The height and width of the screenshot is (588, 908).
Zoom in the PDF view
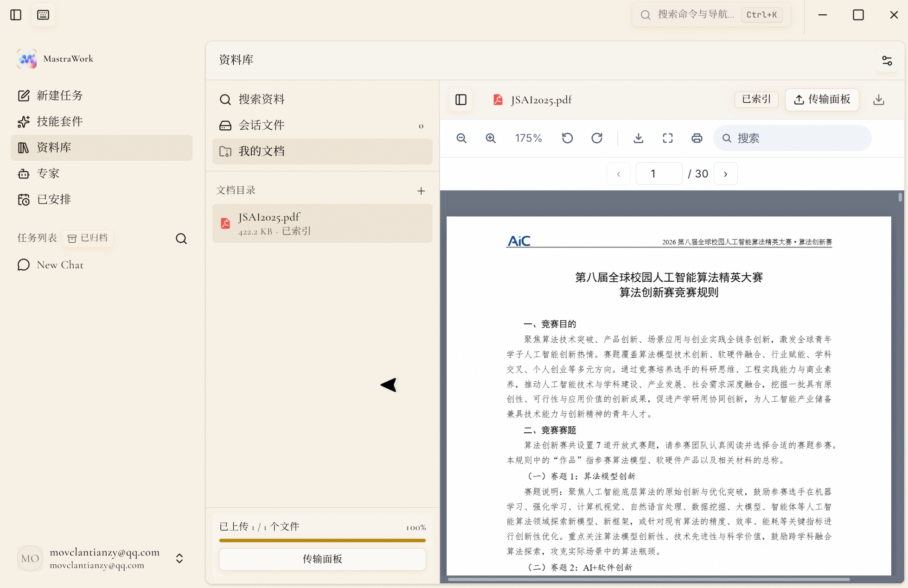[x=491, y=138]
